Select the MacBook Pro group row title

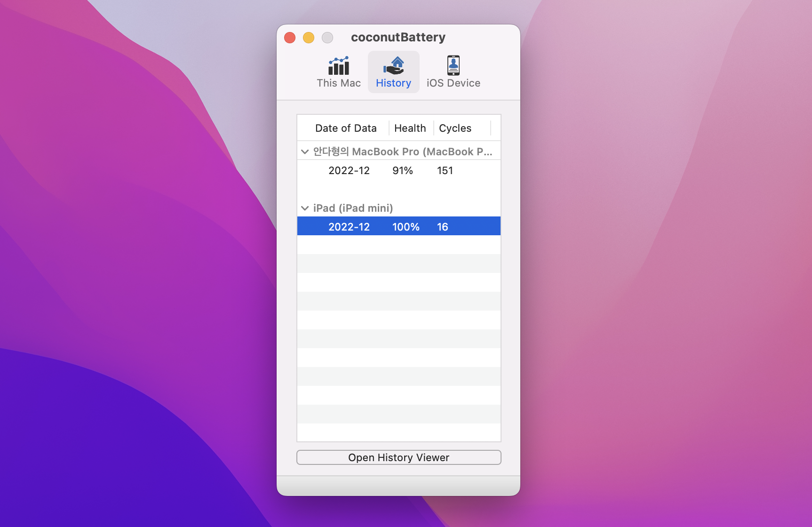point(403,152)
